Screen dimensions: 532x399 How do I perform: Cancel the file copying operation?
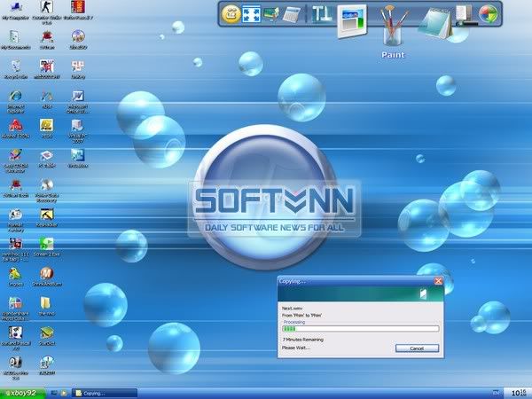pos(417,348)
